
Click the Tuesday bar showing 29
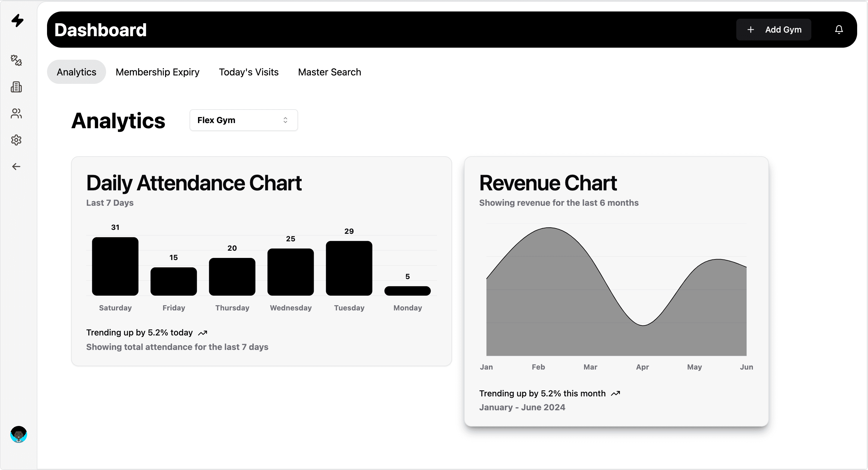pos(349,268)
